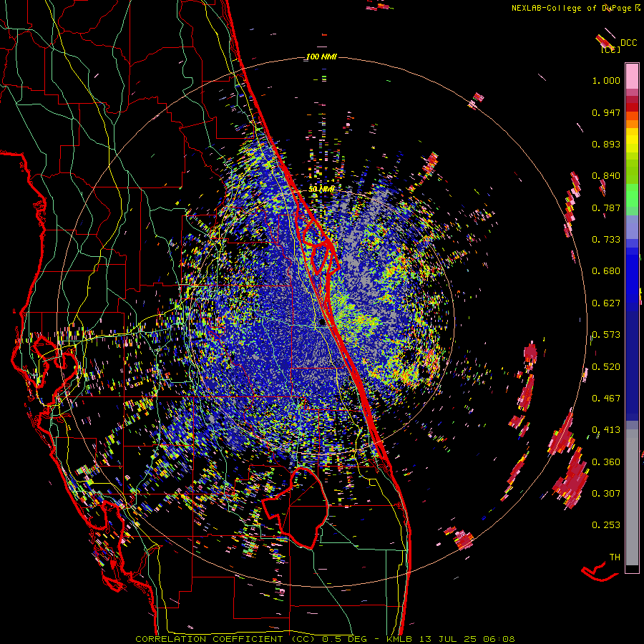Screen dimensions: 644x644
Task: Click the 0.520 color scale value
Action: click(x=606, y=367)
